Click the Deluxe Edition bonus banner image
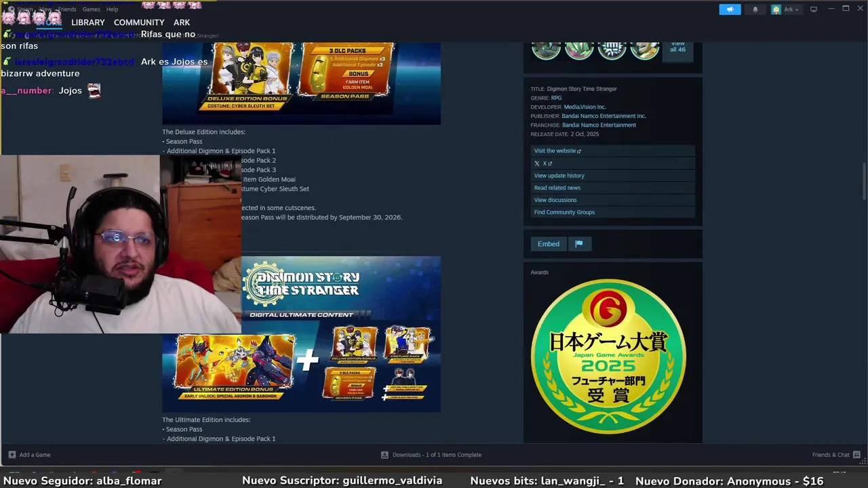This screenshot has width=868, height=488. tap(301, 83)
